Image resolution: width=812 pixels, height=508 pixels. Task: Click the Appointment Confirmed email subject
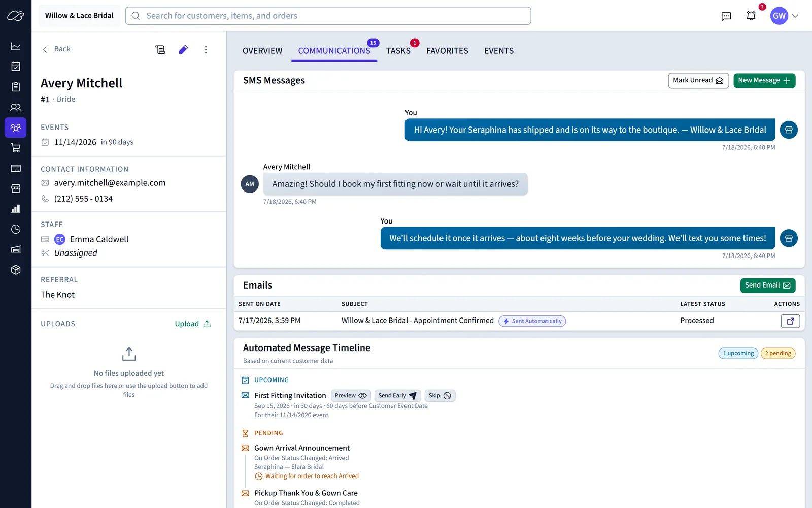click(418, 321)
